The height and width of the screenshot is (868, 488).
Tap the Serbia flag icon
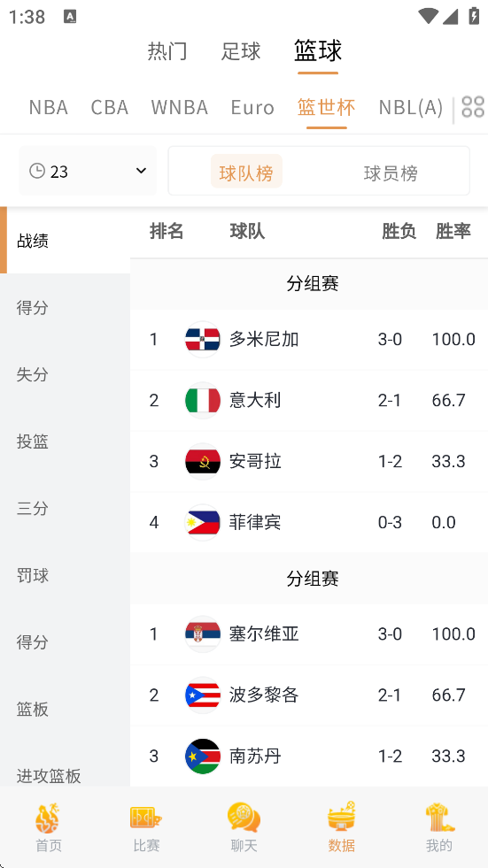tap(203, 634)
